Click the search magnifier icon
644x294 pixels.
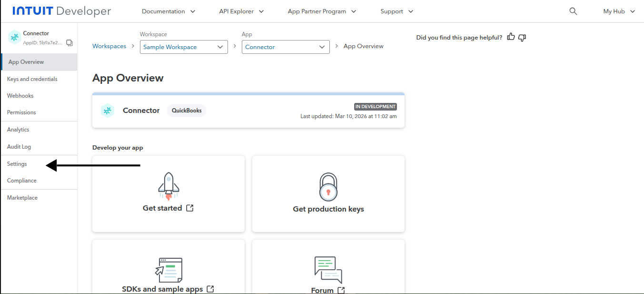click(573, 11)
